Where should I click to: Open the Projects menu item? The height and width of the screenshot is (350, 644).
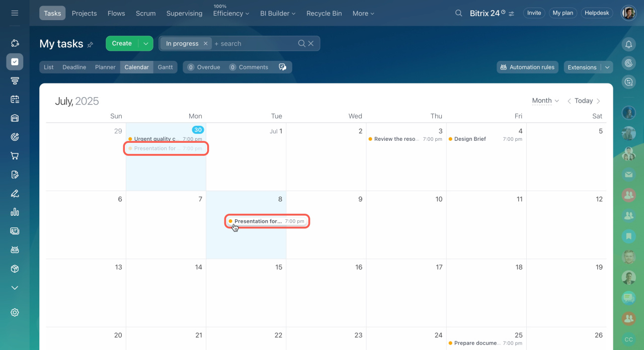click(x=84, y=13)
